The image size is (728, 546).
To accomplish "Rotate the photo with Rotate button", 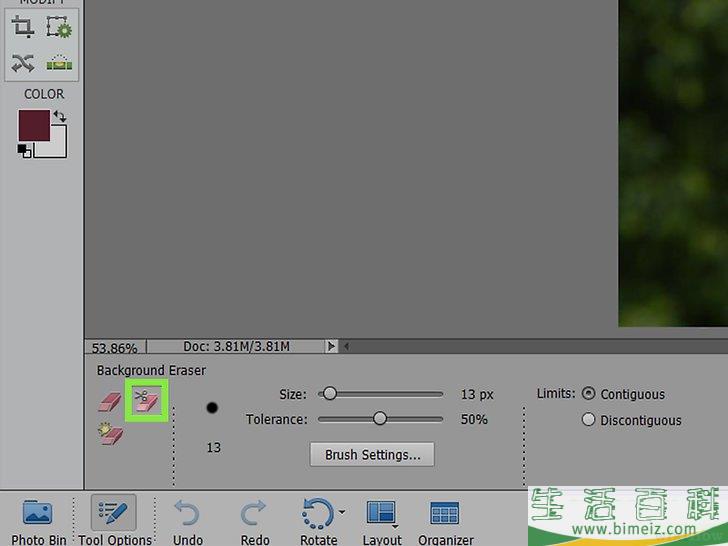I will coord(318,521).
